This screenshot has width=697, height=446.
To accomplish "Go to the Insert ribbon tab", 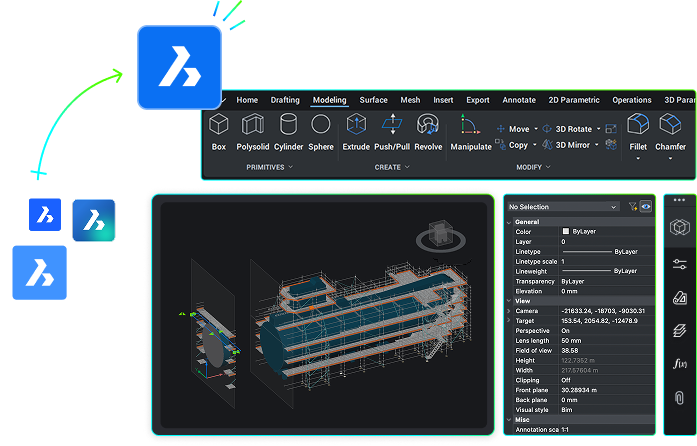I will pyautogui.click(x=443, y=100).
